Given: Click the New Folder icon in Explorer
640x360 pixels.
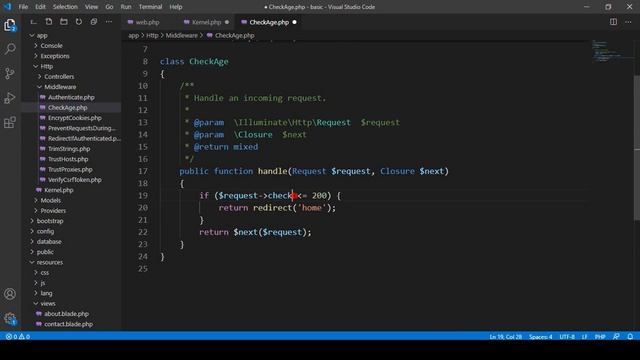Looking at the screenshot, I should pos(64,22).
